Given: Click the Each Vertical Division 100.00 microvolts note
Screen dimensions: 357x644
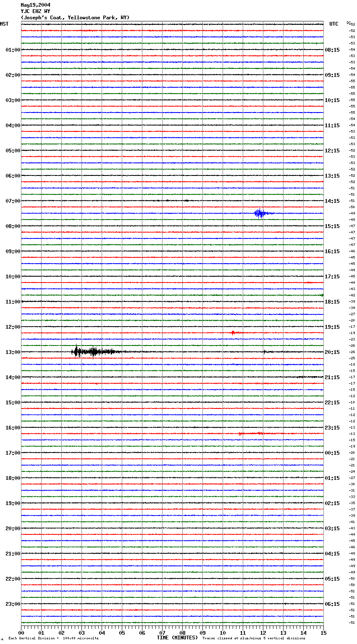Looking at the screenshot, I should (53, 639).
